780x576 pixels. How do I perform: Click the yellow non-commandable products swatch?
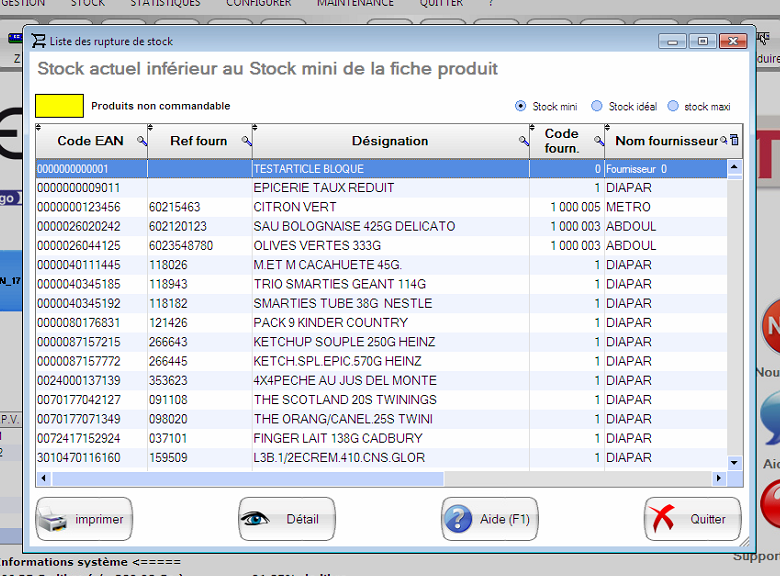tap(60, 105)
